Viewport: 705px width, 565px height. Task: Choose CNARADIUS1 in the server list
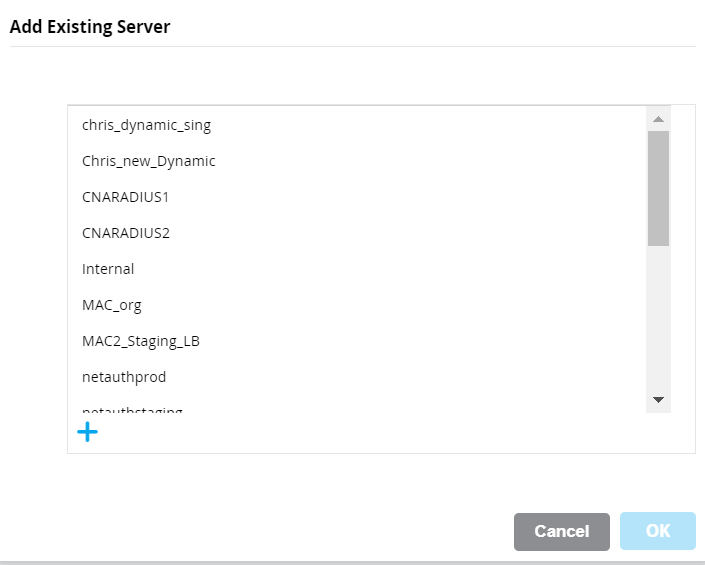click(x=125, y=197)
